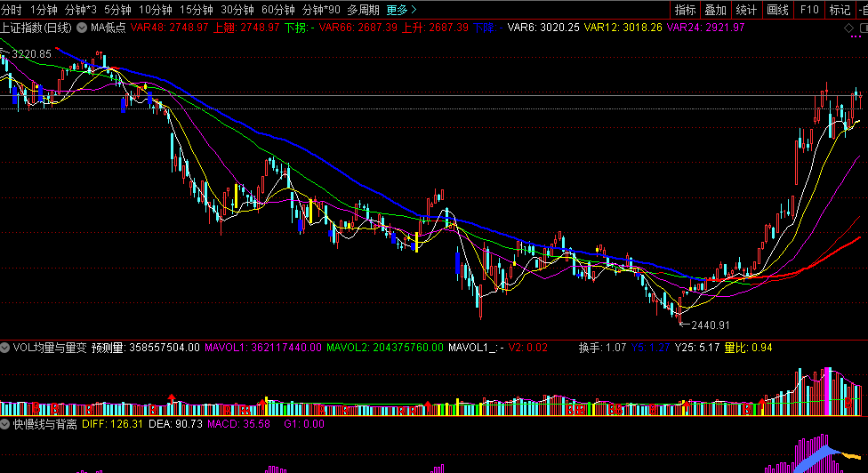
Task: Switch to the 分钟*90 period tab
Action: pos(322,10)
